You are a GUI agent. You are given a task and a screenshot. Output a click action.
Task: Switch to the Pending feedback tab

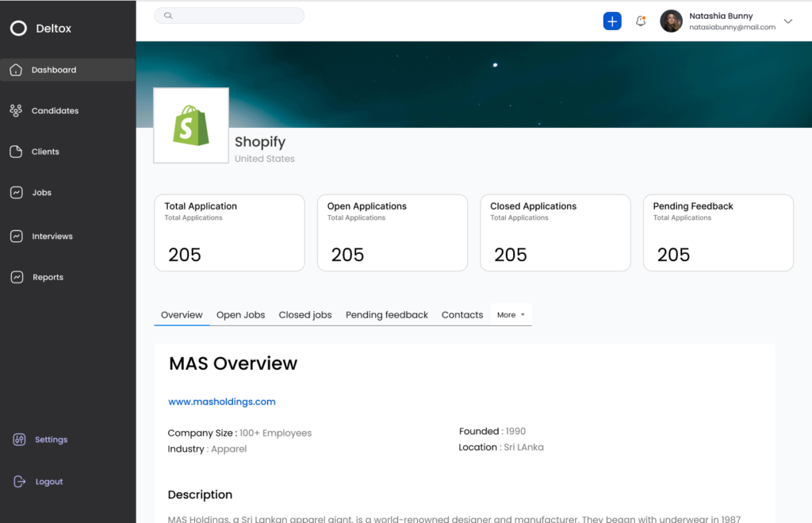pyautogui.click(x=387, y=314)
